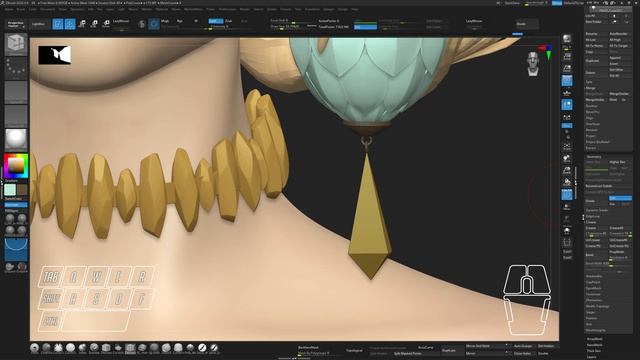Expand the ShadowBox section
Viewport: 640px width, 360px height.
tap(594, 276)
